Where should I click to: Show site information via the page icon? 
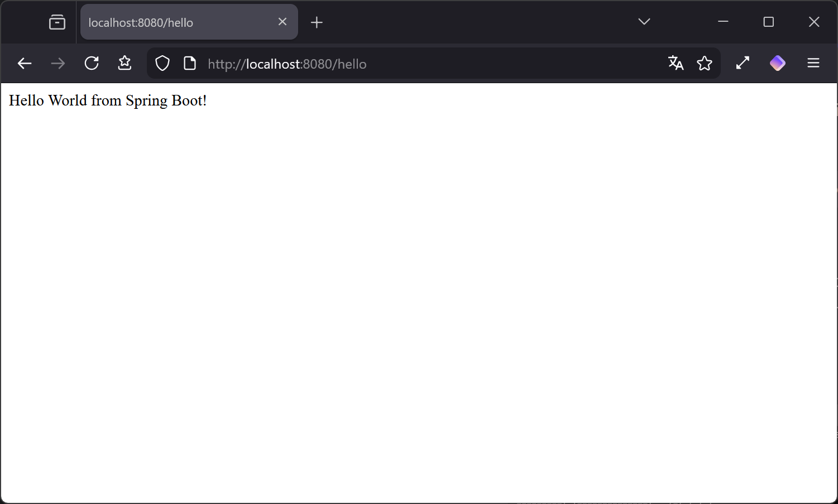pyautogui.click(x=190, y=64)
